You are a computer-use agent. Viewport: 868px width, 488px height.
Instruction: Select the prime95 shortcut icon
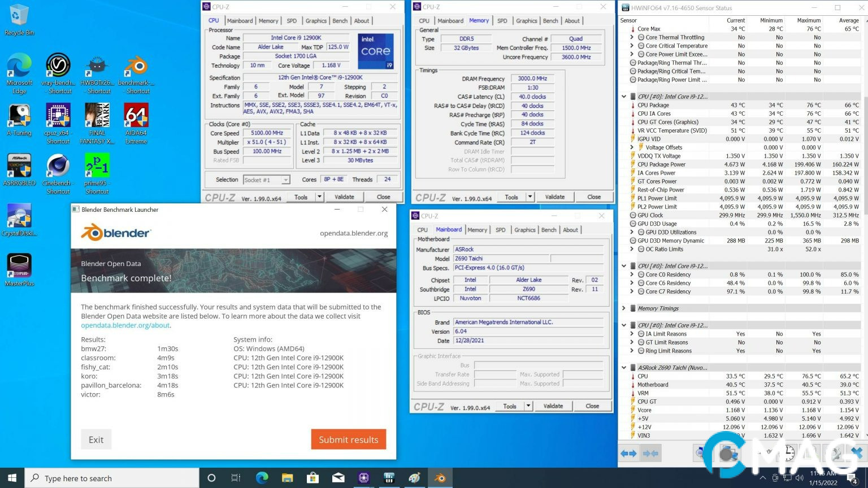click(97, 168)
